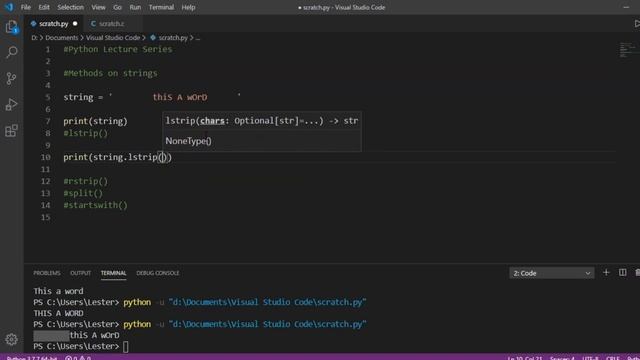Image resolution: width=640 pixels, height=360 pixels.
Task: Click line number 15 in gutter
Action: (45, 217)
